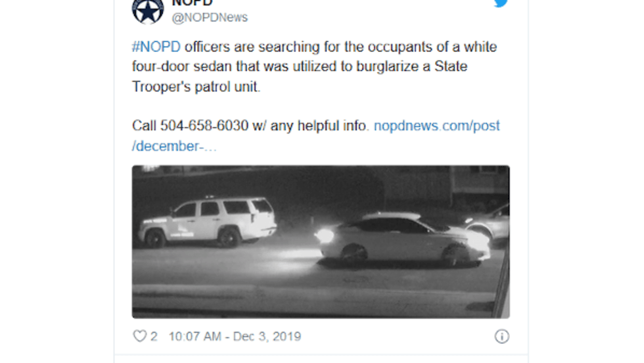The image size is (644, 363).
Task: Follow the #NOPD hashtag link
Action: coord(156,47)
